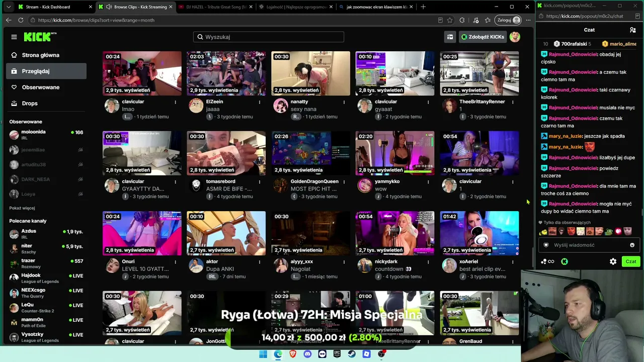Open the emoji picker in chat input
This screenshot has width=644, height=362.
click(x=632, y=245)
